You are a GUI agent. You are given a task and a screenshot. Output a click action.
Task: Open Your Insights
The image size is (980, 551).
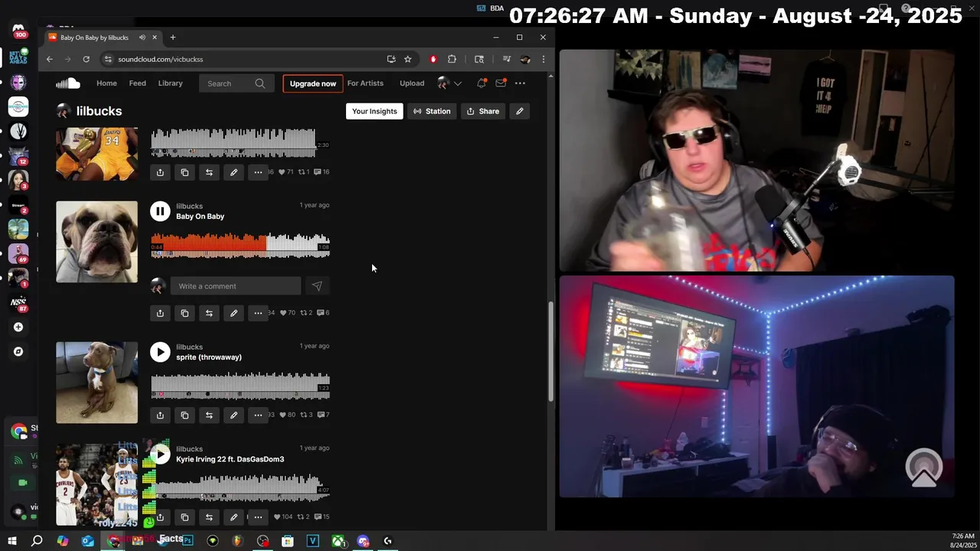click(374, 111)
